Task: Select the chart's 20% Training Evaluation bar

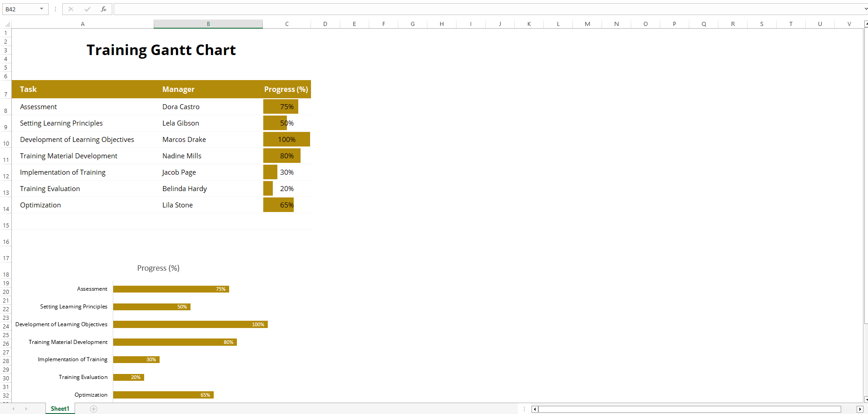Action: pyautogui.click(x=129, y=377)
